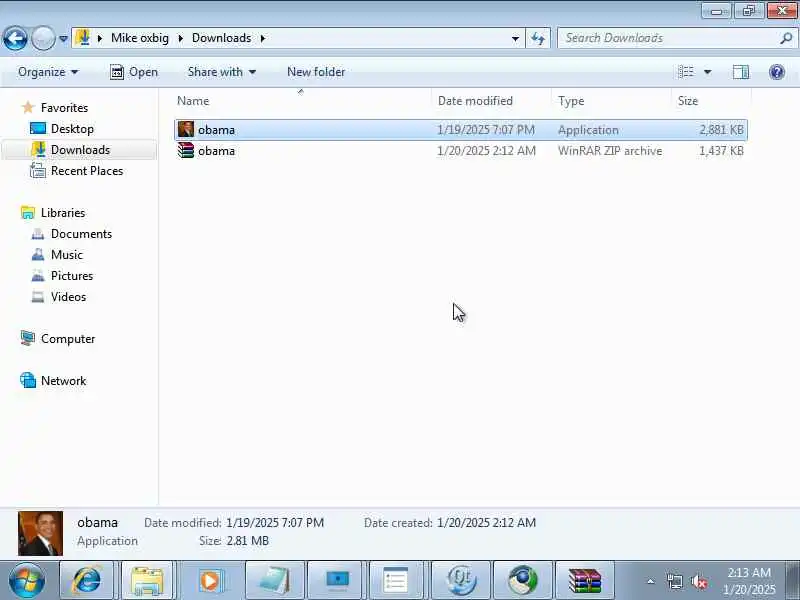Click the Size: 2.81 MB detail
The width and height of the screenshot is (800, 600).
pos(234,541)
